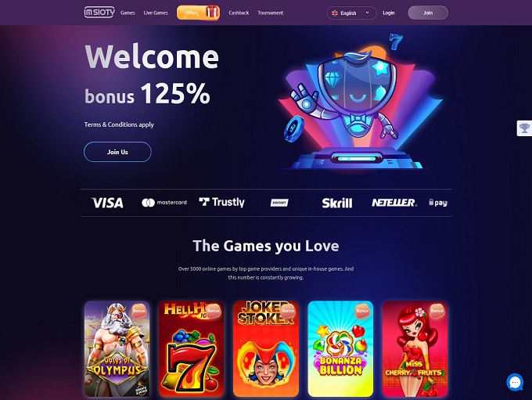Click the Trustly payment logo
The image size is (532, 400).
tap(221, 203)
